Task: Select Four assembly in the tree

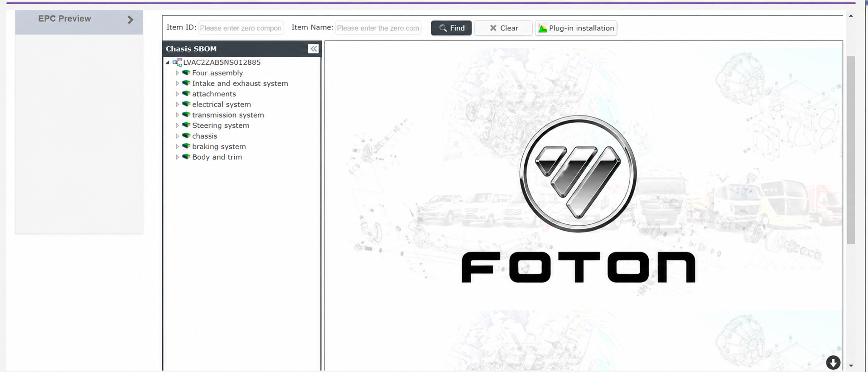Action: (x=217, y=73)
